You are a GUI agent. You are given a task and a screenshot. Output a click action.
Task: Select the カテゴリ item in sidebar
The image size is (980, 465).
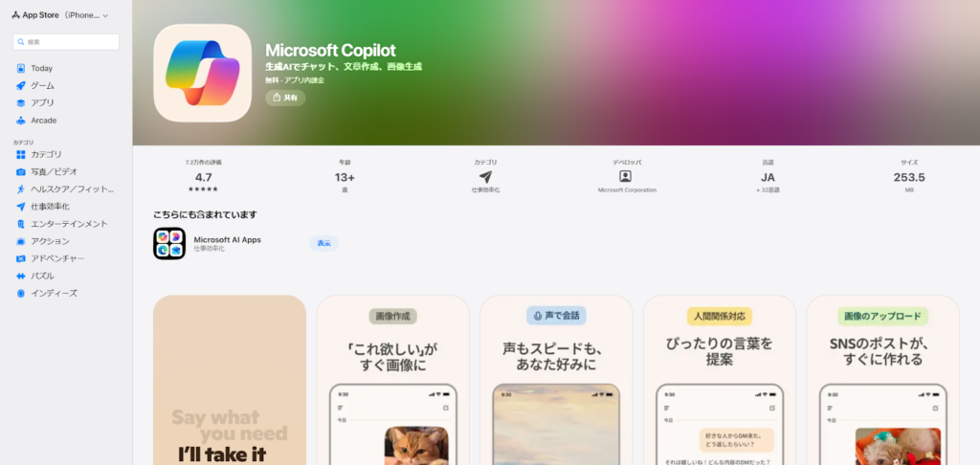click(46, 154)
